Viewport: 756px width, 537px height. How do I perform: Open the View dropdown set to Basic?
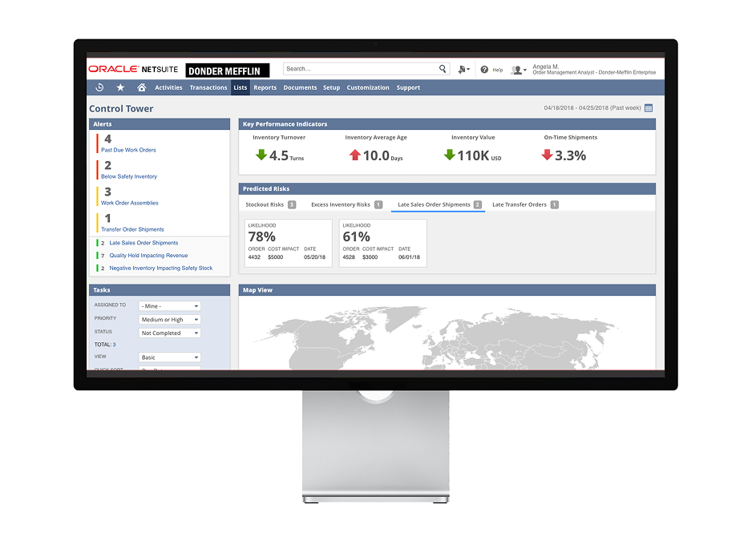point(169,357)
